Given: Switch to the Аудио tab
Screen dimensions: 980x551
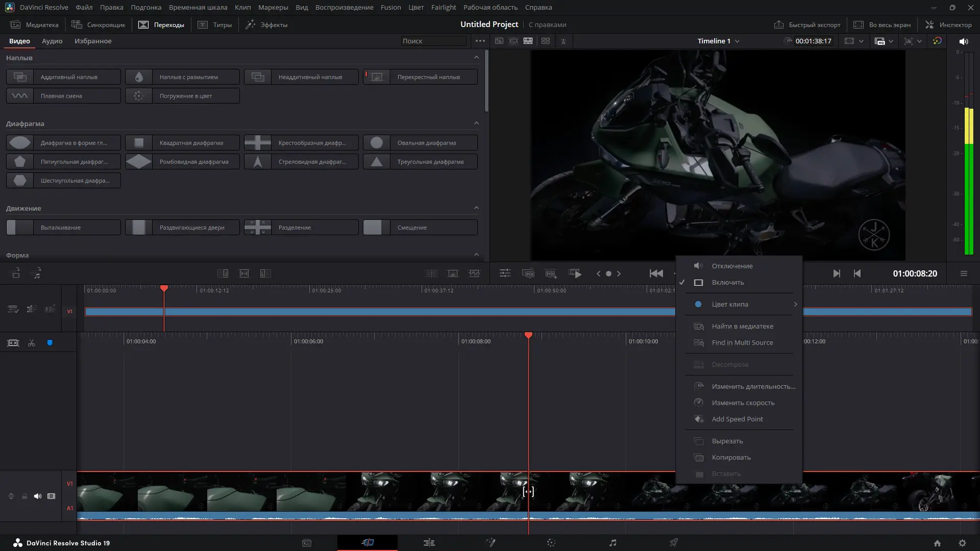Looking at the screenshot, I should coord(52,41).
